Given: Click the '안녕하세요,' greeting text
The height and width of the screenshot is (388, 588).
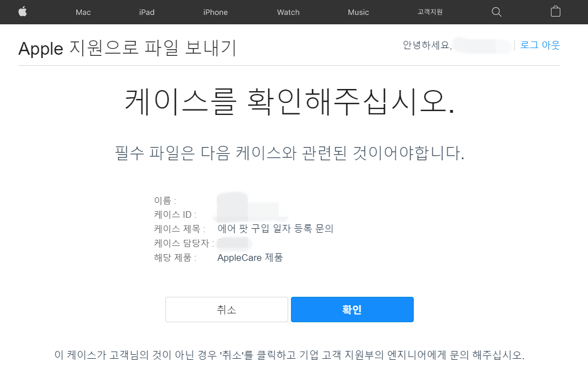Looking at the screenshot, I should (x=427, y=45).
